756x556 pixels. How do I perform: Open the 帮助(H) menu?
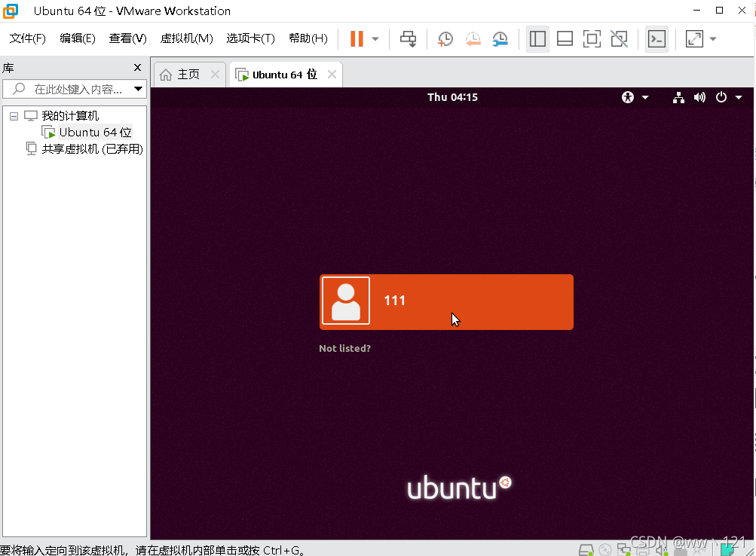pyautogui.click(x=308, y=38)
